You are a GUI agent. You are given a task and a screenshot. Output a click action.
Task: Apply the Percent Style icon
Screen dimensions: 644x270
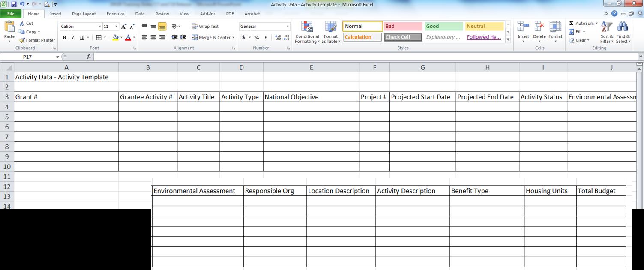click(x=257, y=37)
